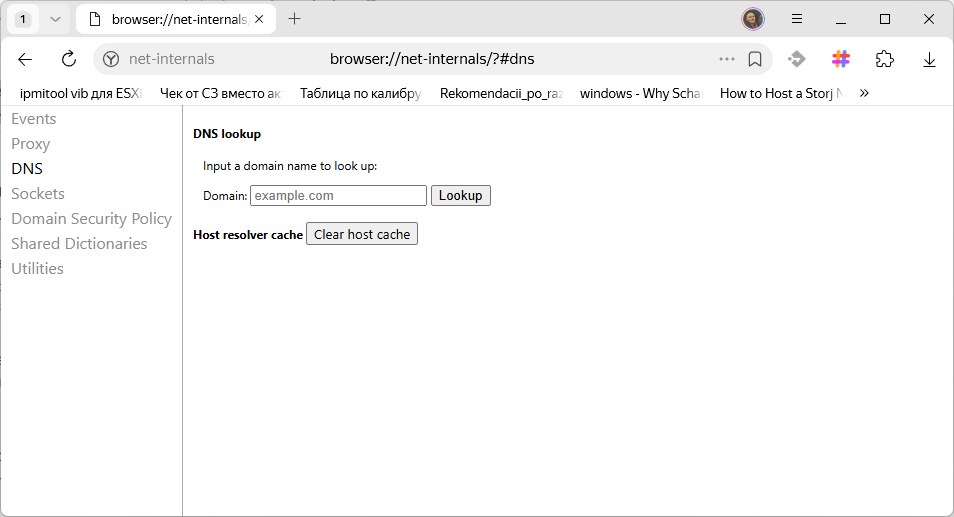The image size is (954, 517).
Task: Click the 'Input a domain name' text
Action: [290, 166]
